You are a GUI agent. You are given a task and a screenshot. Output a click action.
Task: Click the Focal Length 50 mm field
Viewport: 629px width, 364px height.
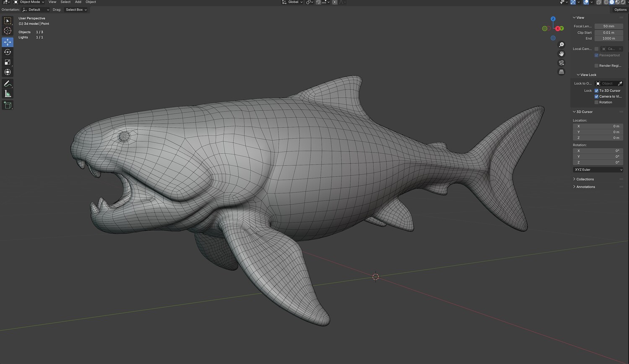pos(609,26)
